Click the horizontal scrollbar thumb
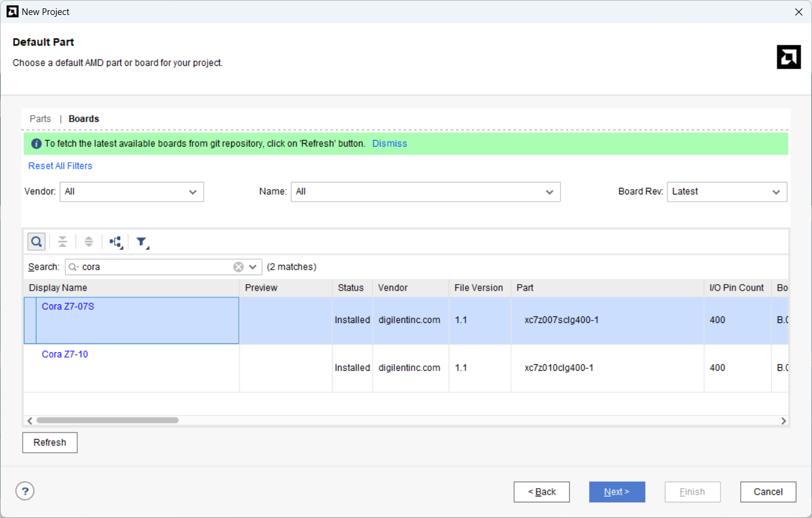Image resolution: width=812 pixels, height=518 pixels. [107, 421]
